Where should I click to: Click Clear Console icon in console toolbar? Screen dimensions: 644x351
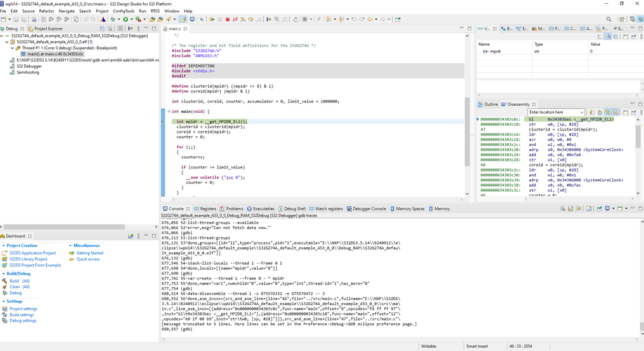[563, 209]
